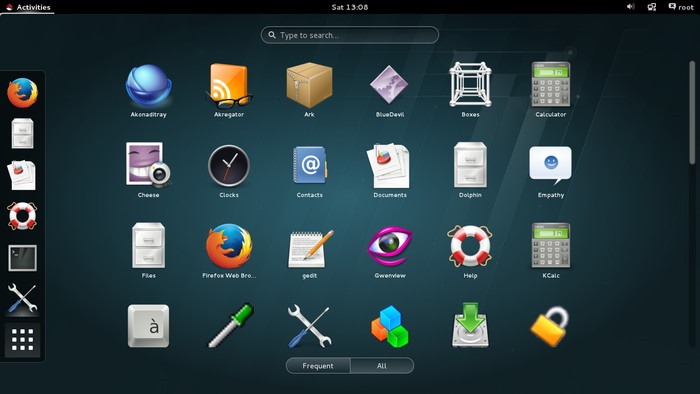Image resolution: width=700 pixels, height=394 pixels.
Task: Launch the colored cubes app
Action: click(390, 327)
